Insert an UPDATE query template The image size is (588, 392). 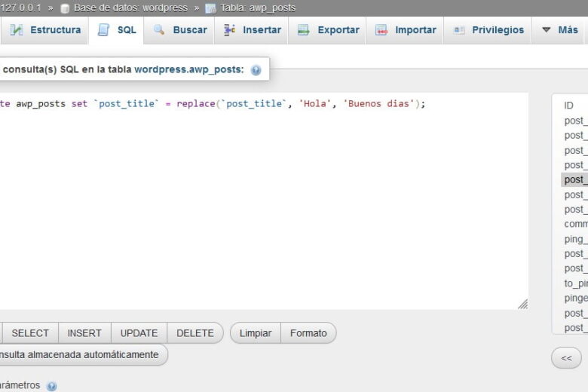(x=139, y=333)
